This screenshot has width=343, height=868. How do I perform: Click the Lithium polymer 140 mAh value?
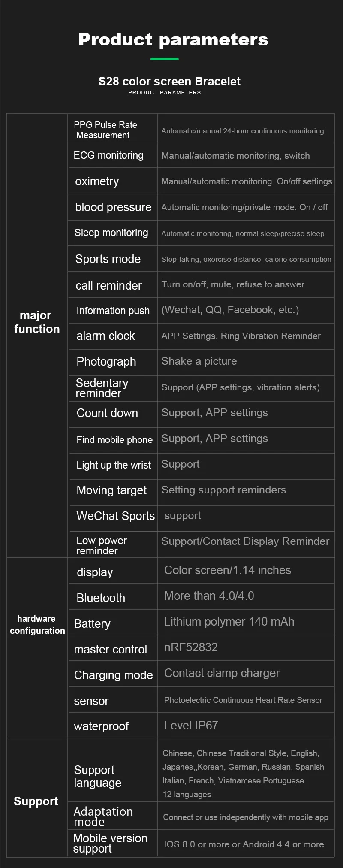229,622
